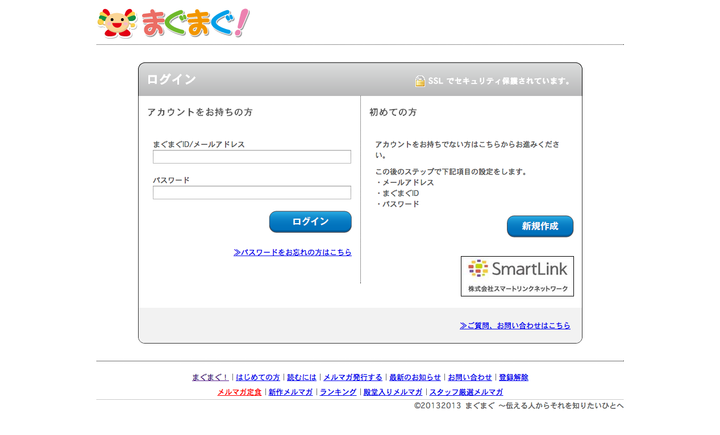Open the スタッフ厳選メルマガ footer link
720x435 pixels.
click(x=466, y=392)
